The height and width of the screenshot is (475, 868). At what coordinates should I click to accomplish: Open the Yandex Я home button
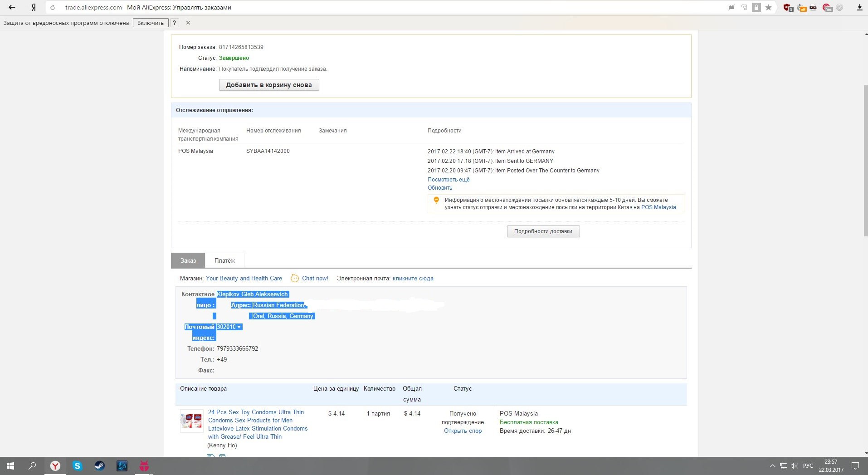pos(34,7)
